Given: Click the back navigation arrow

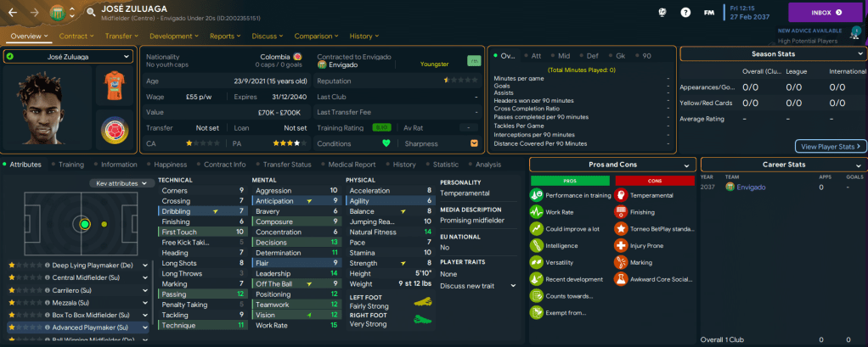Looking at the screenshot, I should [13, 13].
